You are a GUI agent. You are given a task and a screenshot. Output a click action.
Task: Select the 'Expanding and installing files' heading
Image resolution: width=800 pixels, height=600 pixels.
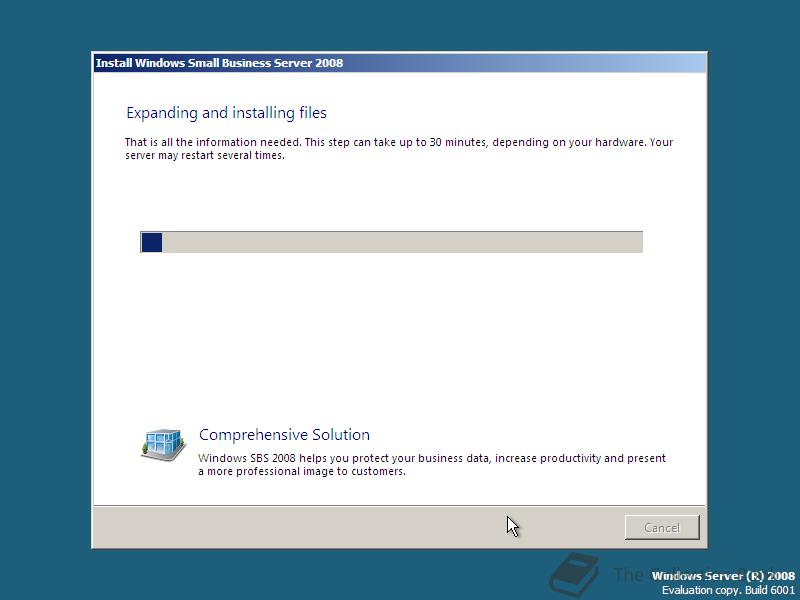pyautogui.click(x=227, y=113)
